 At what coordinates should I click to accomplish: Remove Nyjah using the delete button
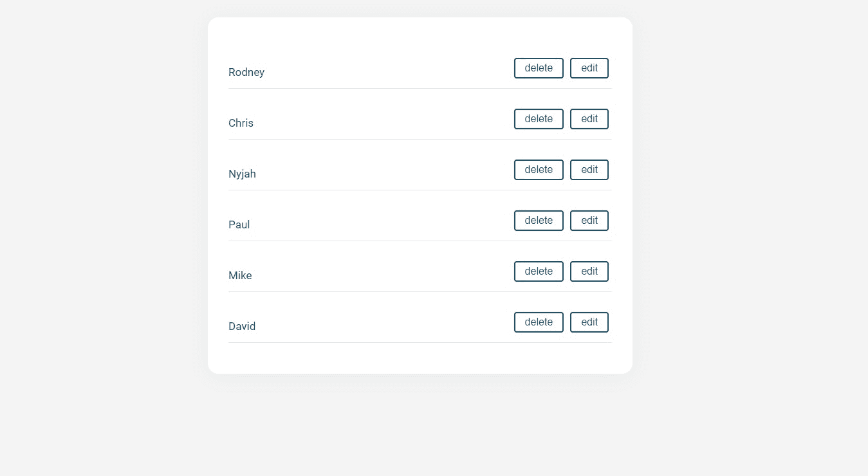click(539, 170)
